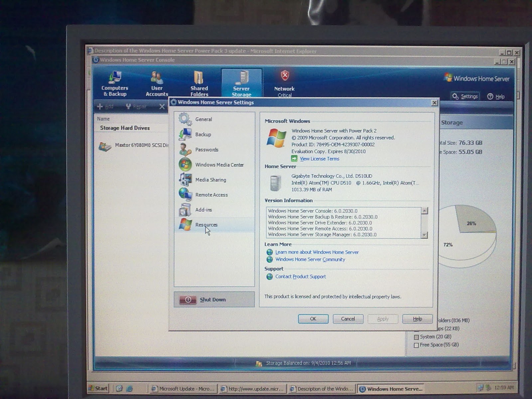Click the Repair toolbar button
The image size is (532, 399).
(x=136, y=106)
